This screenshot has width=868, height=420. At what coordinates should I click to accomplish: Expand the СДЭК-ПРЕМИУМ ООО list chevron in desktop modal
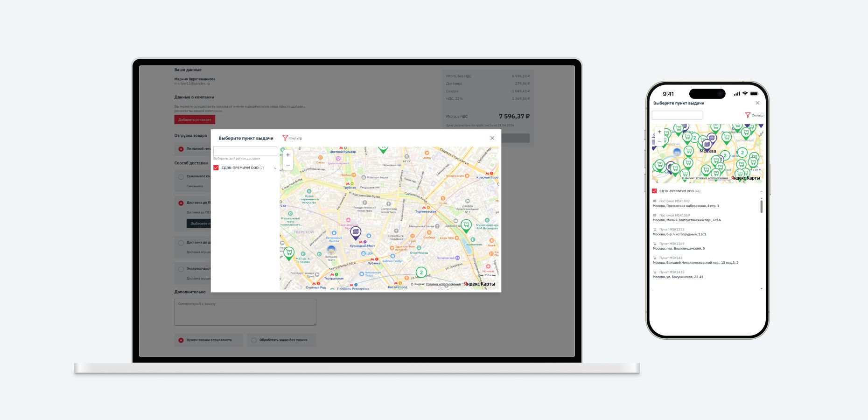[x=275, y=168]
